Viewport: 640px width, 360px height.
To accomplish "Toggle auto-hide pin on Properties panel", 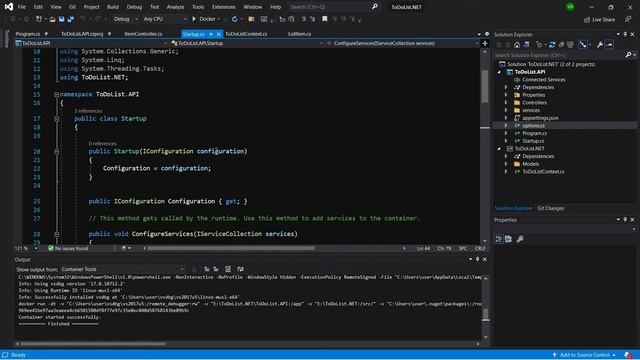I will pos(625,220).
